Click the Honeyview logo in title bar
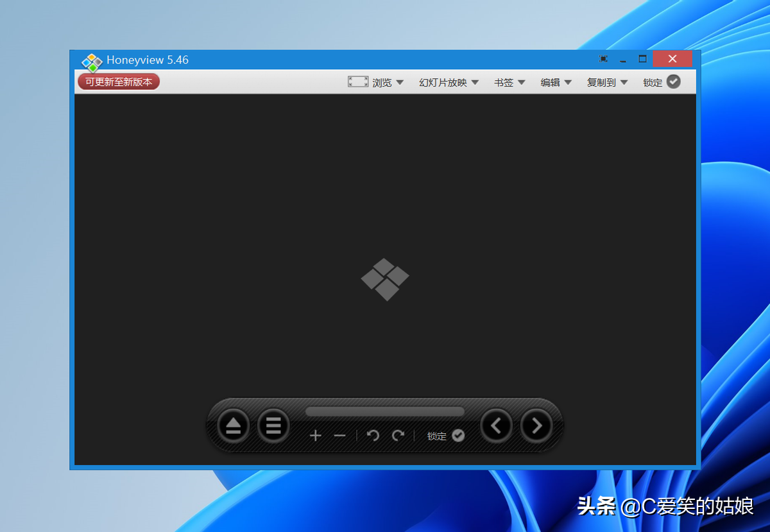This screenshot has height=532, width=770. pyautogui.click(x=92, y=62)
